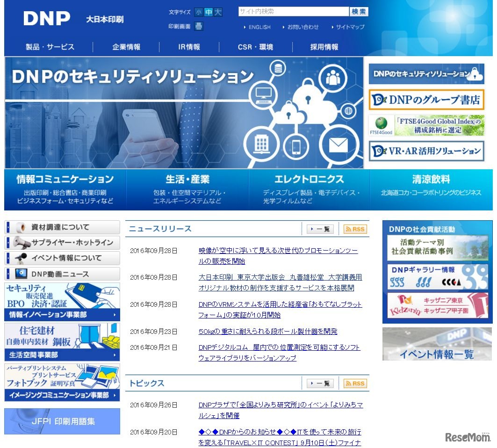Select 生活・産業 business tab
The width and height of the screenshot is (497, 448).
(x=187, y=189)
